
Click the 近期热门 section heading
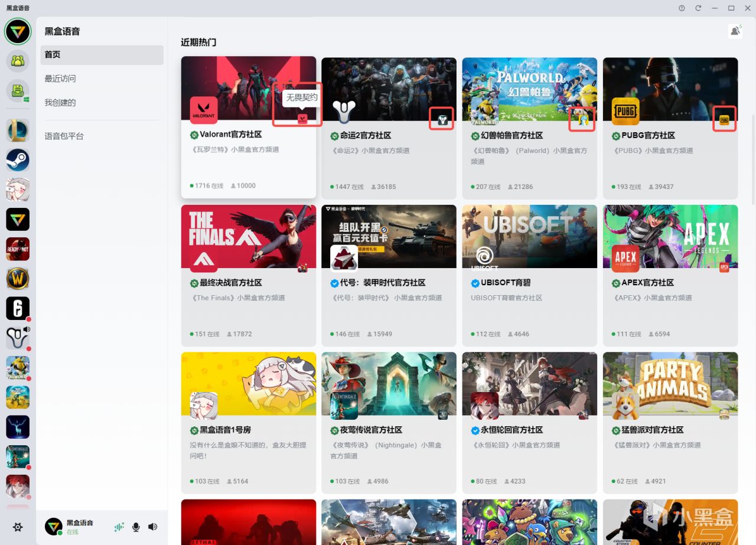point(198,43)
